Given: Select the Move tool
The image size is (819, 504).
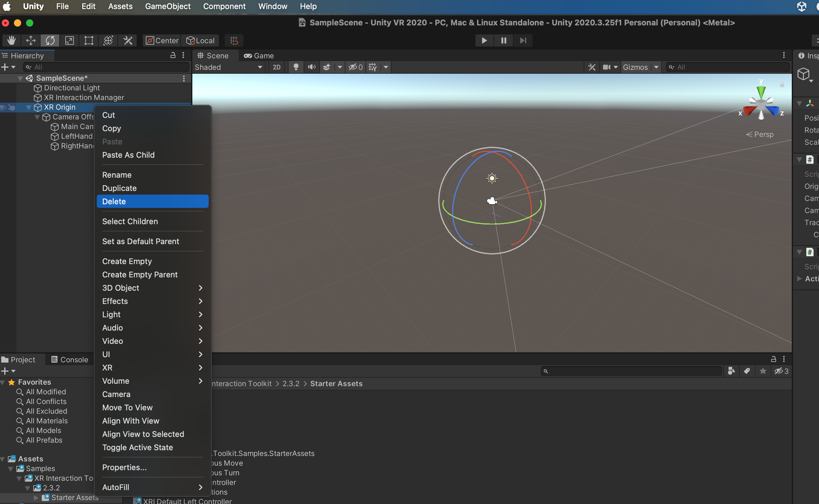Looking at the screenshot, I should pos(31,40).
